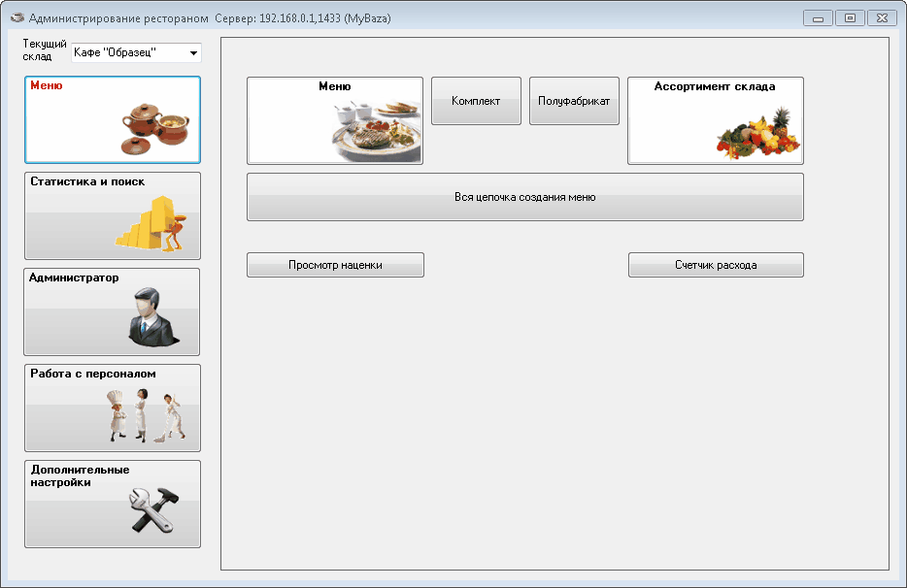
Task: Open Работа с персоналом with staff figures icon
Action: coord(112,408)
